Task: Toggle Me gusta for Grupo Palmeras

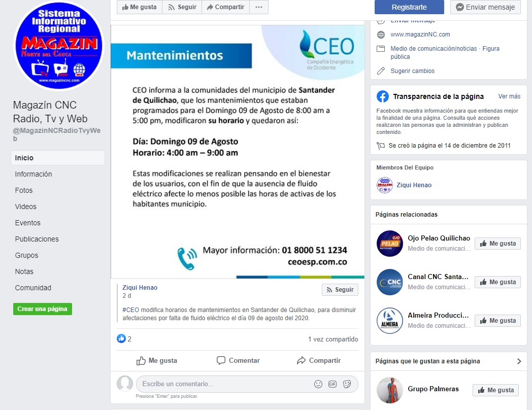Action: 495,390
